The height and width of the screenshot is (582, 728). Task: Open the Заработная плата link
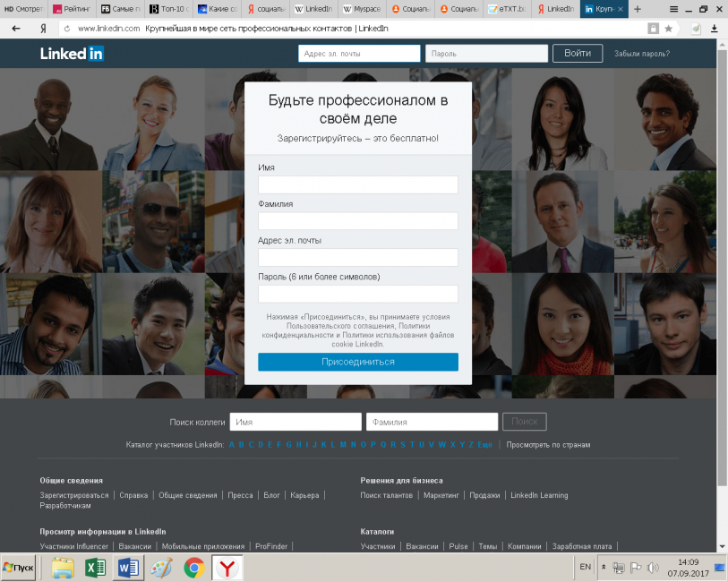click(582, 546)
